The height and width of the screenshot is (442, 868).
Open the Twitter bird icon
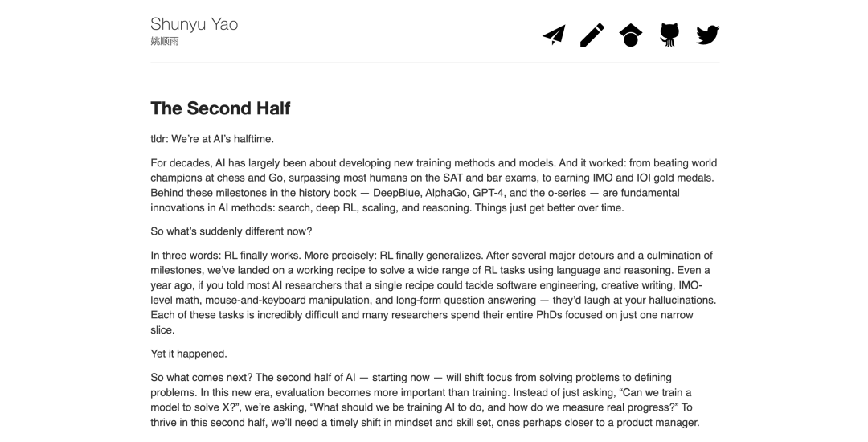[x=707, y=35]
